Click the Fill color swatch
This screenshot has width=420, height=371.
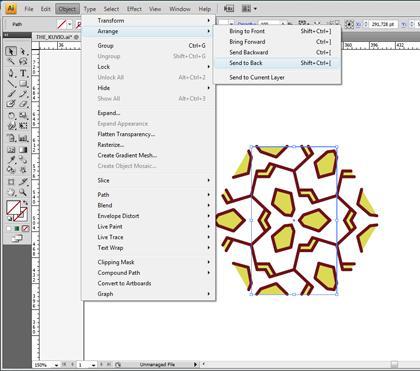click(x=13, y=208)
